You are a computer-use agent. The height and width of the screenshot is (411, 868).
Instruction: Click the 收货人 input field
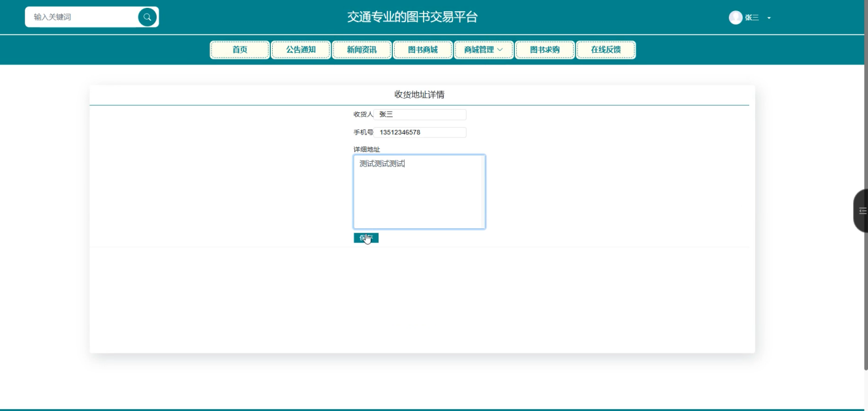click(420, 114)
